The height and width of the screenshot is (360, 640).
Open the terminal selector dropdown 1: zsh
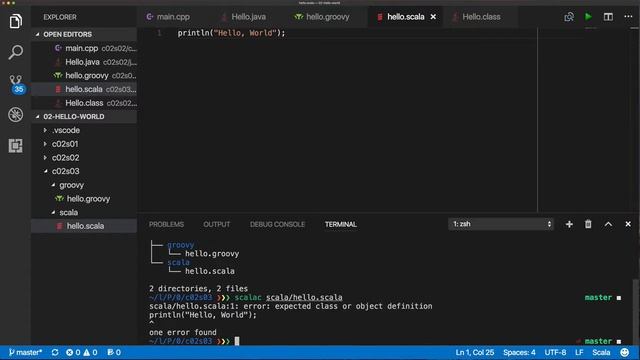point(501,224)
